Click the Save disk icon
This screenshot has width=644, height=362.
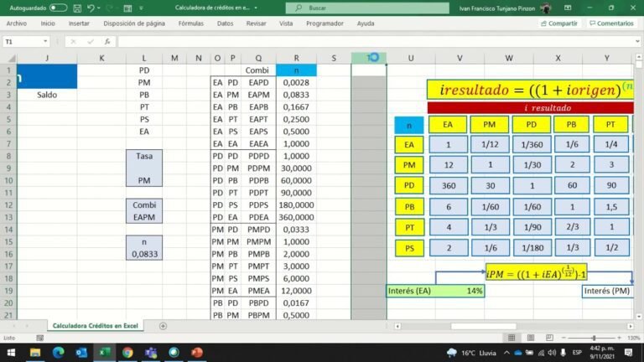pyautogui.click(x=77, y=8)
